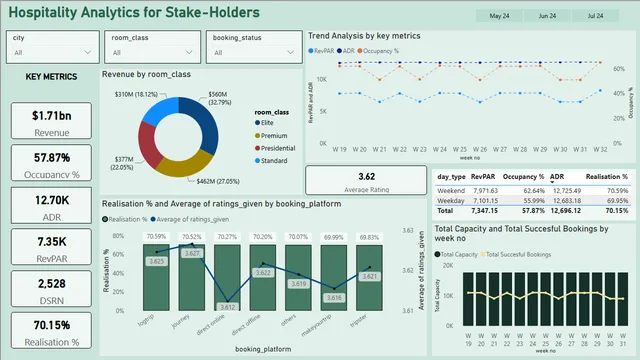640x360 pixels.
Task: Click the Standard legend color dot
Action: (258, 161)
